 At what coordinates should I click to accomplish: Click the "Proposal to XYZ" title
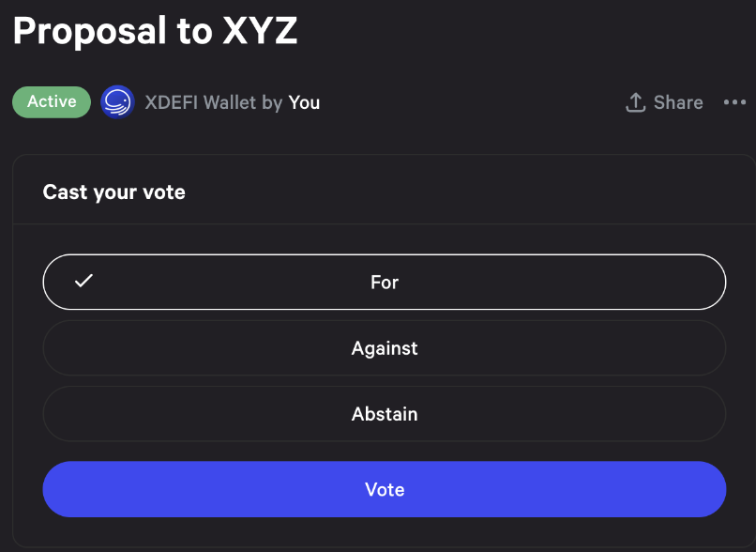(x=155, y=31)
